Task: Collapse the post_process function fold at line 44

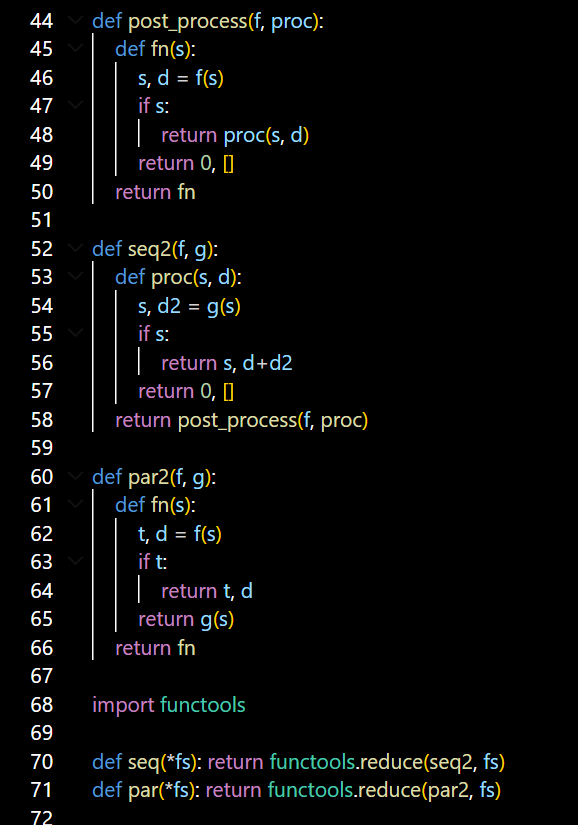Action: coord(76,21)
